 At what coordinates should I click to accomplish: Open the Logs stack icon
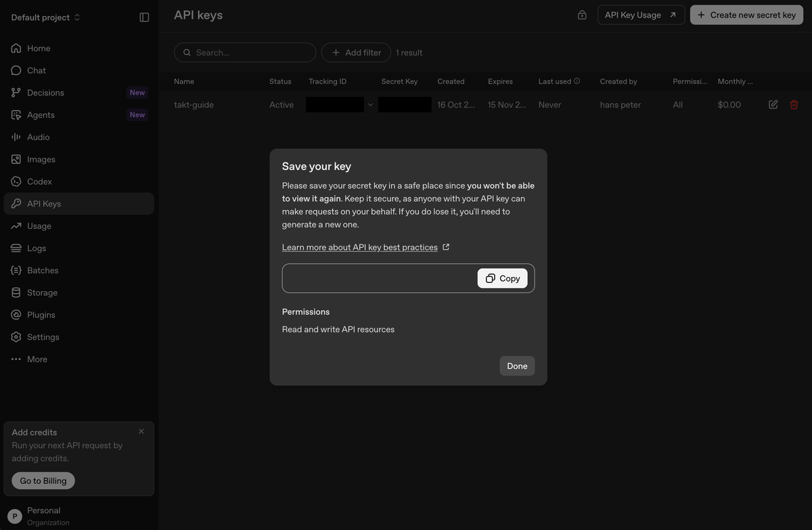point(16,248)
